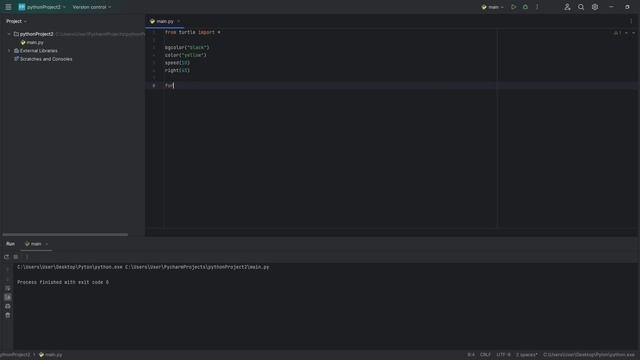
Task: Clear all Run console output with trash icon
Action: click(7, 315)
